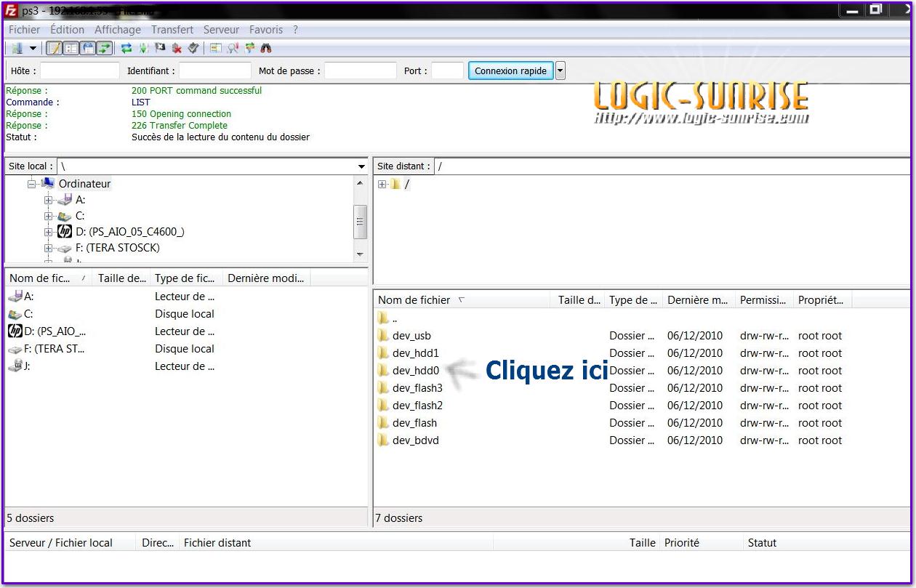
Task: Click the HP D: drive icon in tree
Action: click(x=65, y=231)
